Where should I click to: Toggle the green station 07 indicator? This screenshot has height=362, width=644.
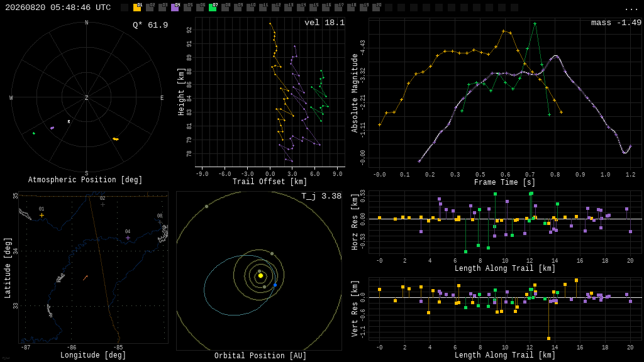[213, 8]
